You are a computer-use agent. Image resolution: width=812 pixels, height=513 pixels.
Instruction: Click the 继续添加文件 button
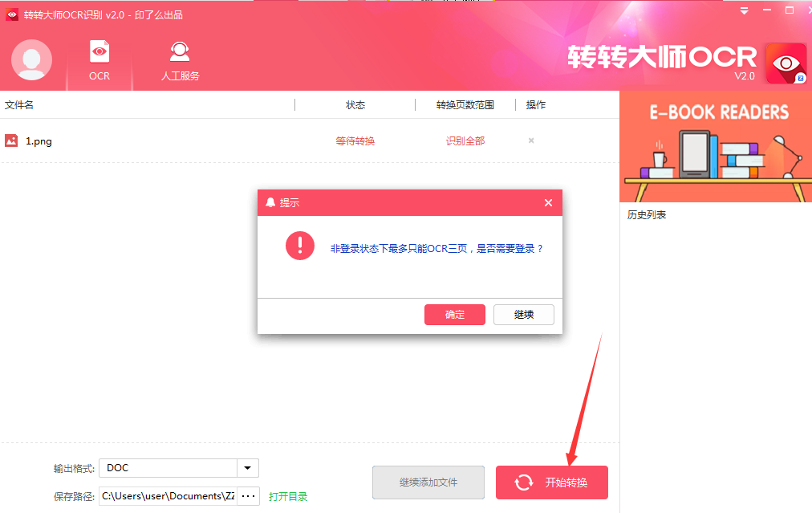pos(428,482)
